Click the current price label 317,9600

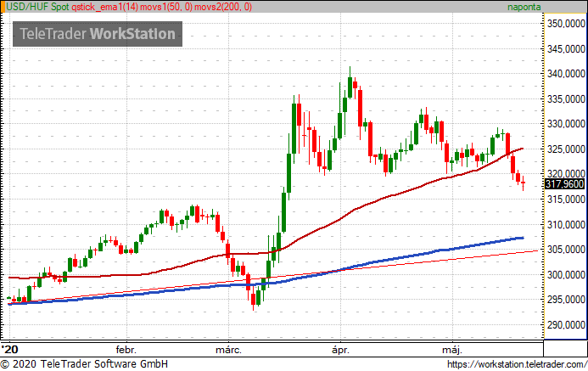[x=564, y=184]
